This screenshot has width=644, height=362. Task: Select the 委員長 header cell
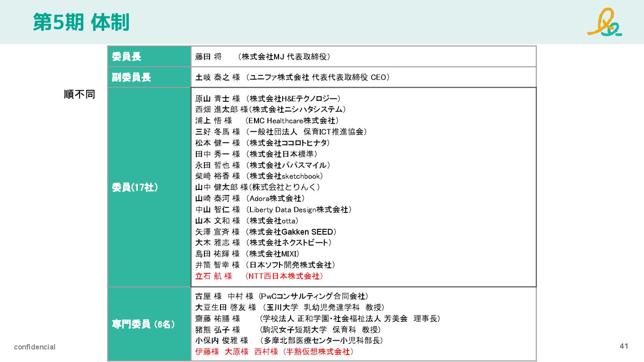[x=149, y=56]
